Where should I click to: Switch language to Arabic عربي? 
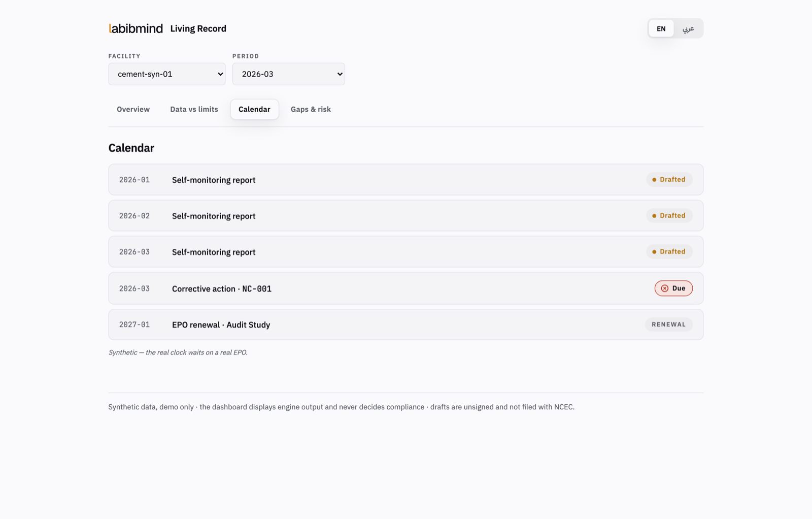(x=688, y=28)
